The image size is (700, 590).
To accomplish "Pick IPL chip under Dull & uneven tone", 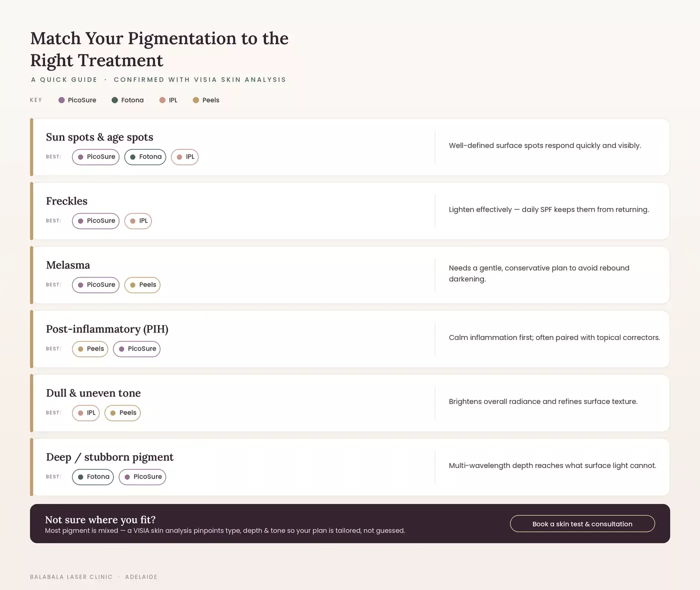I will pyautogui.click(x=86, y=413).
